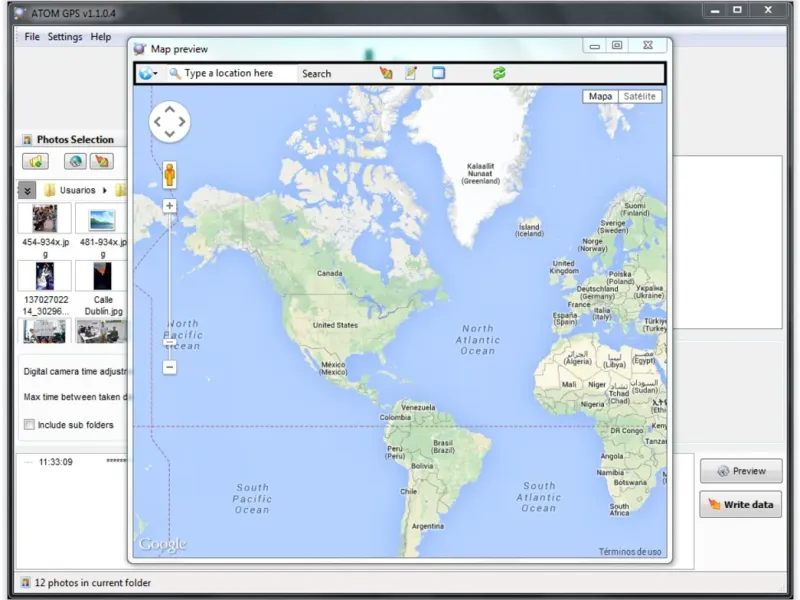800x600 pixels.
Task: Click the Photos Selection panel icon
Action: (27, 139)
